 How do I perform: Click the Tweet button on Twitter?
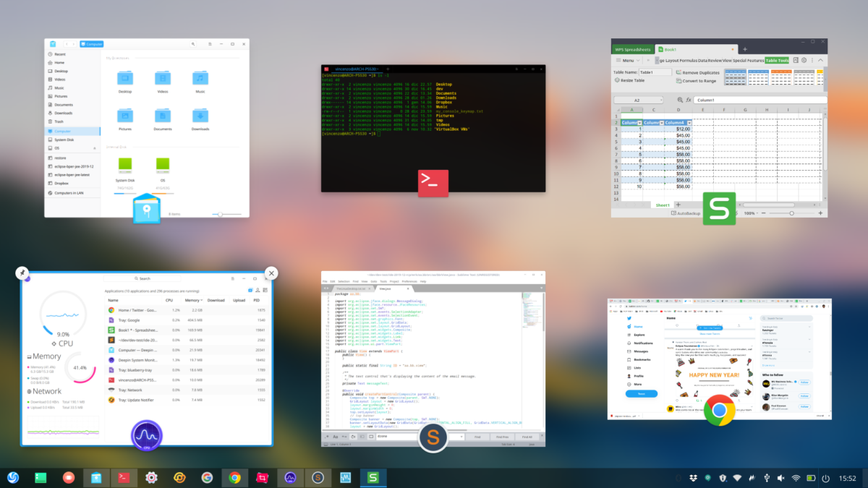click(641, 393)
